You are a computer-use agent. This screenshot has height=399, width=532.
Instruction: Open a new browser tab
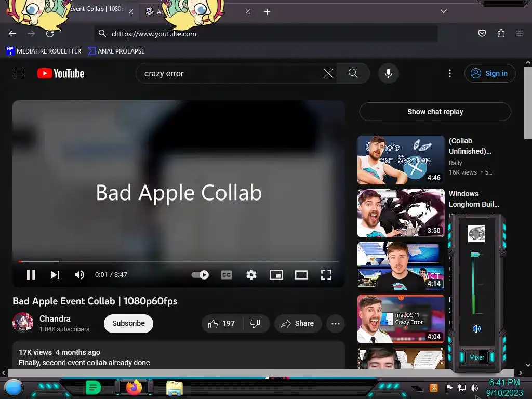coord(268,12)
